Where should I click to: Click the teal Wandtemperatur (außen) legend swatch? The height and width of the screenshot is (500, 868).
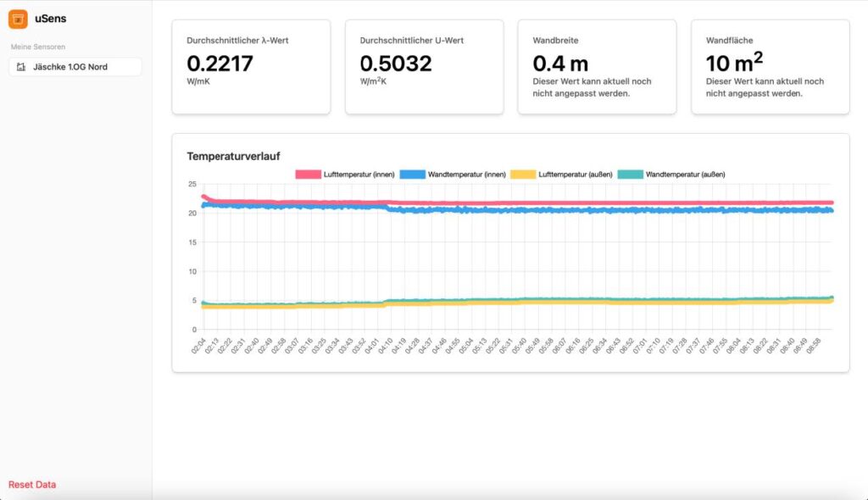tap(630, 175)
